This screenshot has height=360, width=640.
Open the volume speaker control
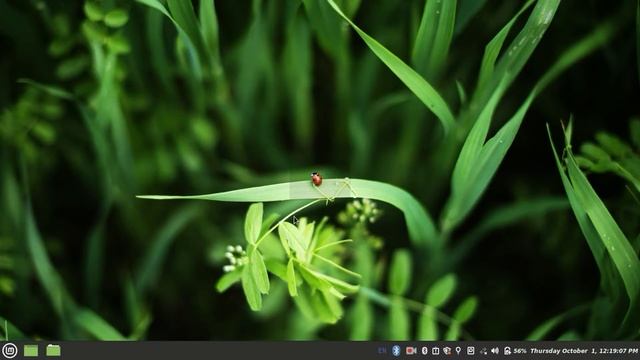495,351
